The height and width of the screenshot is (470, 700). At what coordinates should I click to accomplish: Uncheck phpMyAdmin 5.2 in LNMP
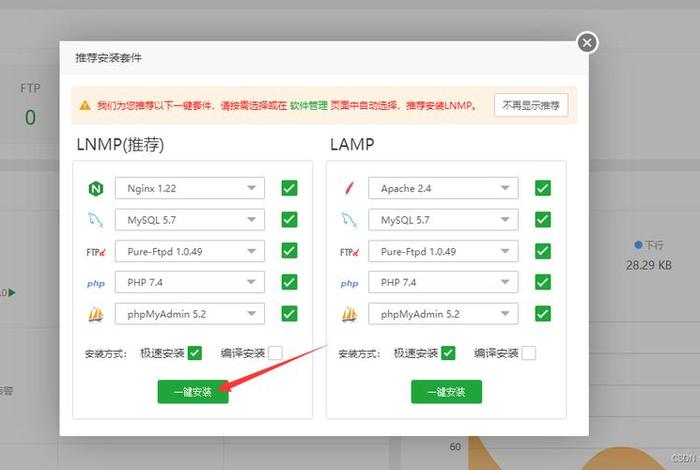(x=289, y=313)
